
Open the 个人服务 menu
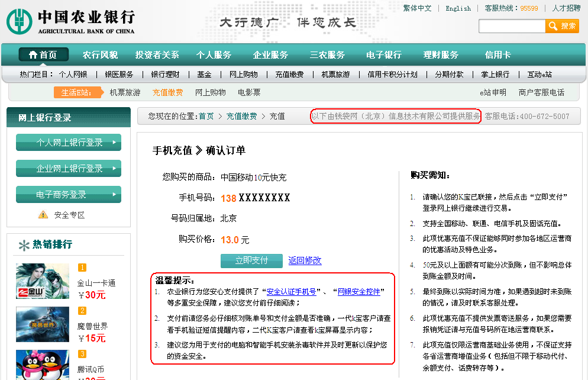click(214, 55)
